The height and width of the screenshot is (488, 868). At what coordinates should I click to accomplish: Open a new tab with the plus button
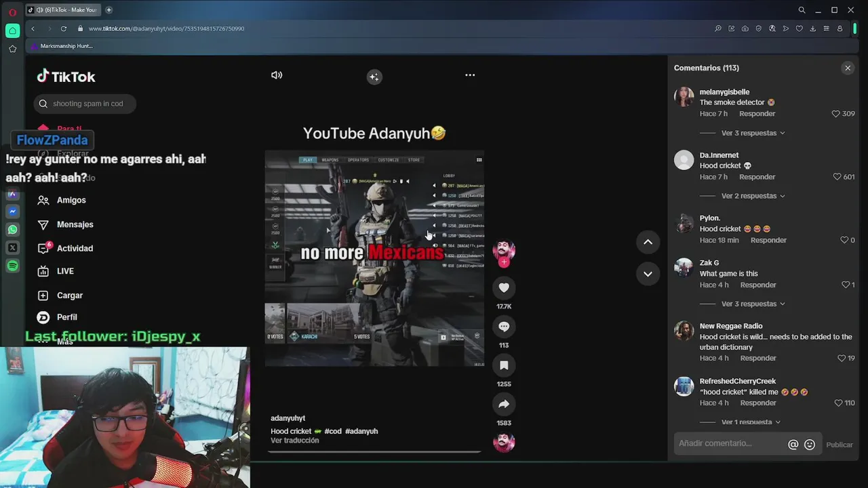108,10
